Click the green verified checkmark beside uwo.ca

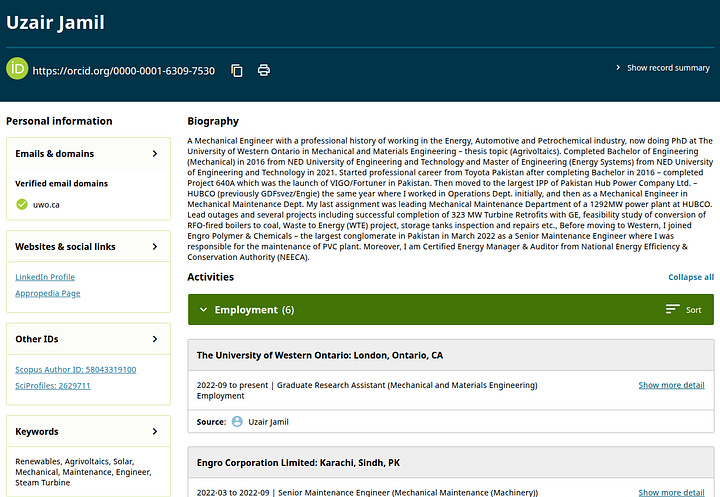22,204
